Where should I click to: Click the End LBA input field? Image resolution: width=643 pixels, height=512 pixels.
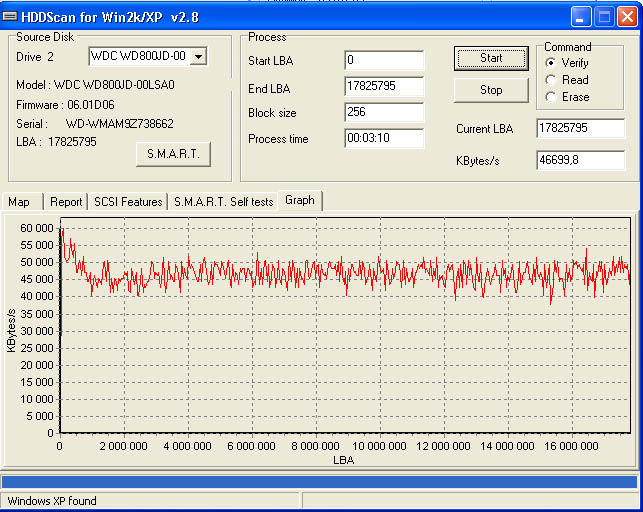[384, 87]
